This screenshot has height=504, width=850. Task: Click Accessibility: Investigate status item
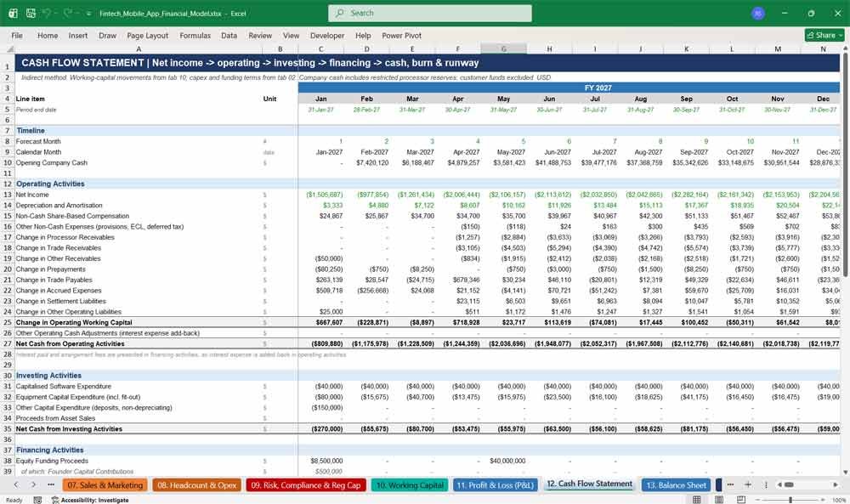pyautogui.click(x=90, y=500)
